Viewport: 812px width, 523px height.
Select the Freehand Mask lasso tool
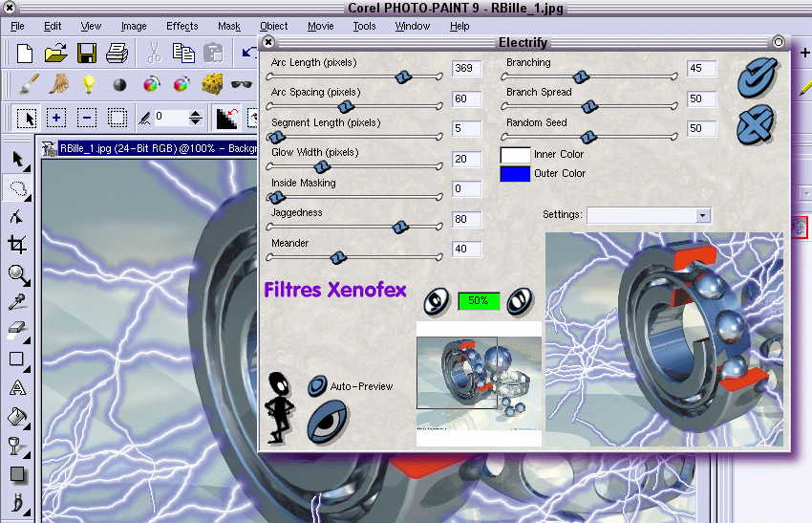[x=18, y=188]
